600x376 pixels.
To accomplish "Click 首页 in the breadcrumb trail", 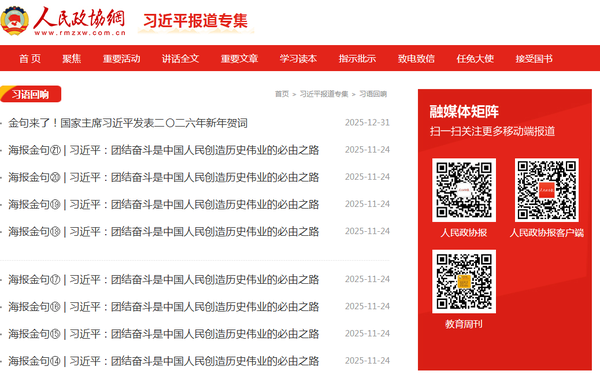I will click(282, 94).
